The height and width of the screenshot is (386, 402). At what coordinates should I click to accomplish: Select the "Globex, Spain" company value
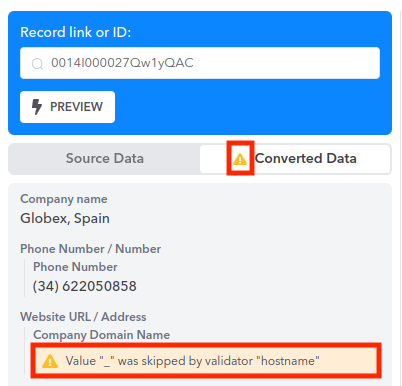(65, 218)
